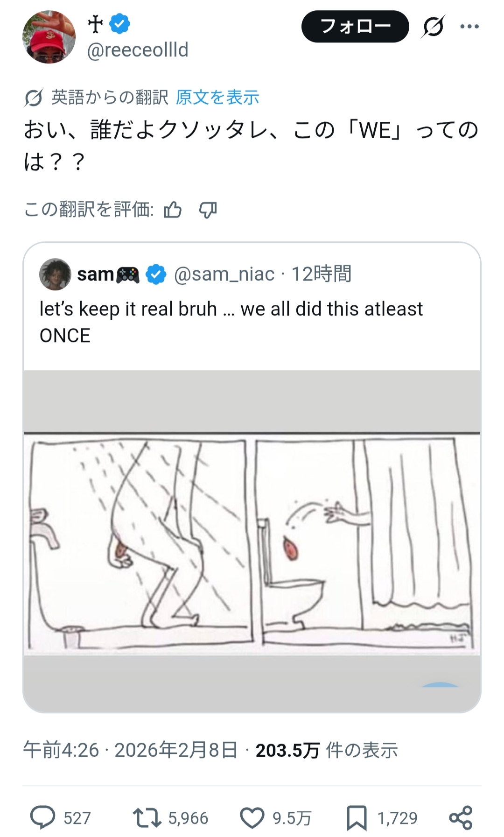Tap the reply speech bubble icon
The image size is (504, 837).
click(x=42, y=817)
